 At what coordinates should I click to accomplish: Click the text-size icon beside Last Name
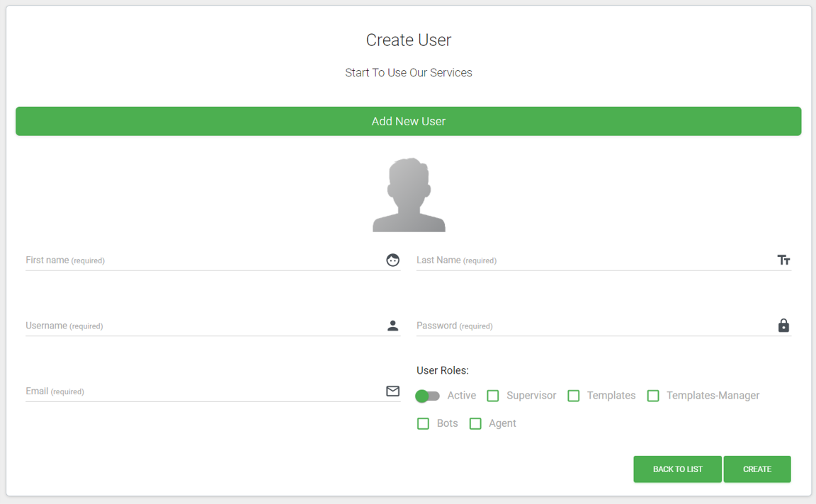[x=783, y=260]
